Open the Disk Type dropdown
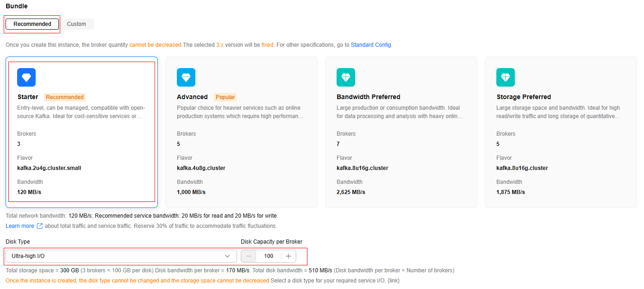 coord(116,256)
